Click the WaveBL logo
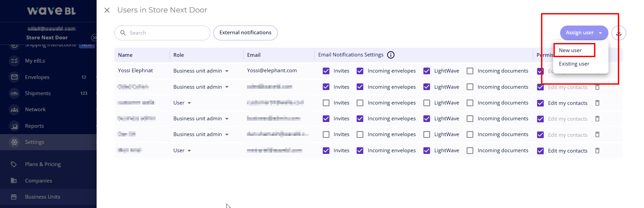Image resolution: width=644 pixels, height=208 pixels. (51, 11)
